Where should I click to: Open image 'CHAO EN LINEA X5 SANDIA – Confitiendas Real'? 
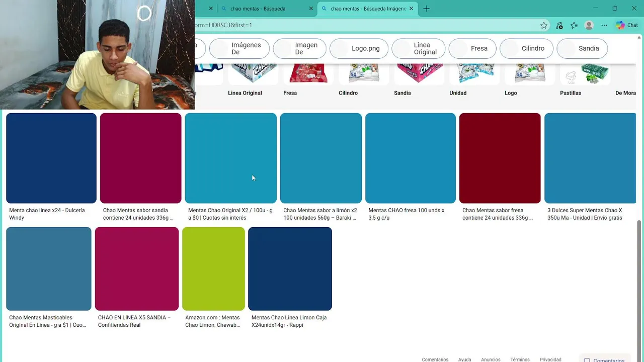[137, 269]
